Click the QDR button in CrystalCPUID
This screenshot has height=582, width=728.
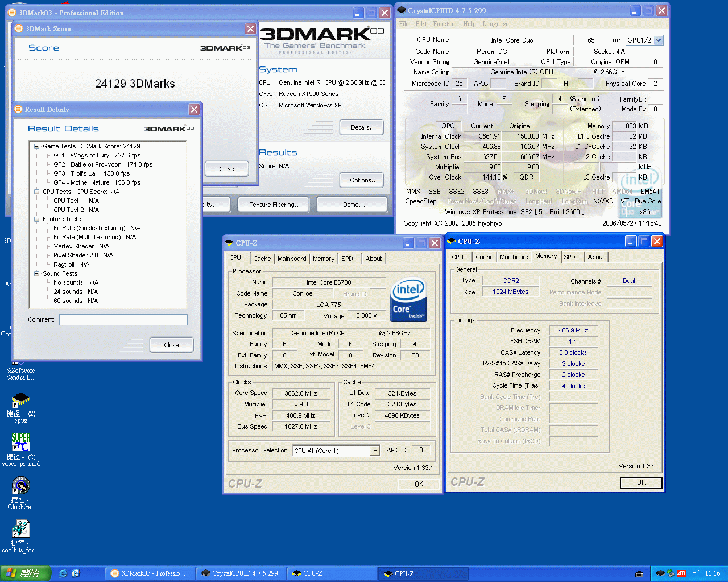(526, 177)
